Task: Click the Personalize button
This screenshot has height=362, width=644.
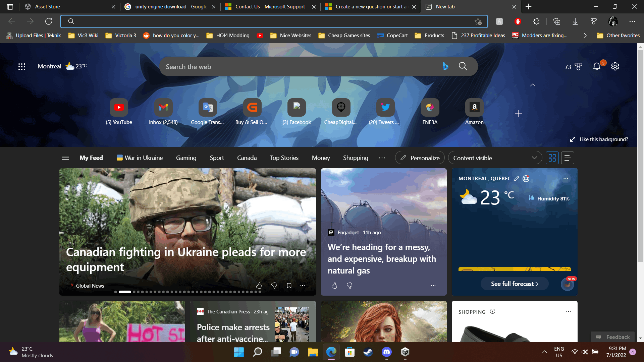Action: pos(420,158)
